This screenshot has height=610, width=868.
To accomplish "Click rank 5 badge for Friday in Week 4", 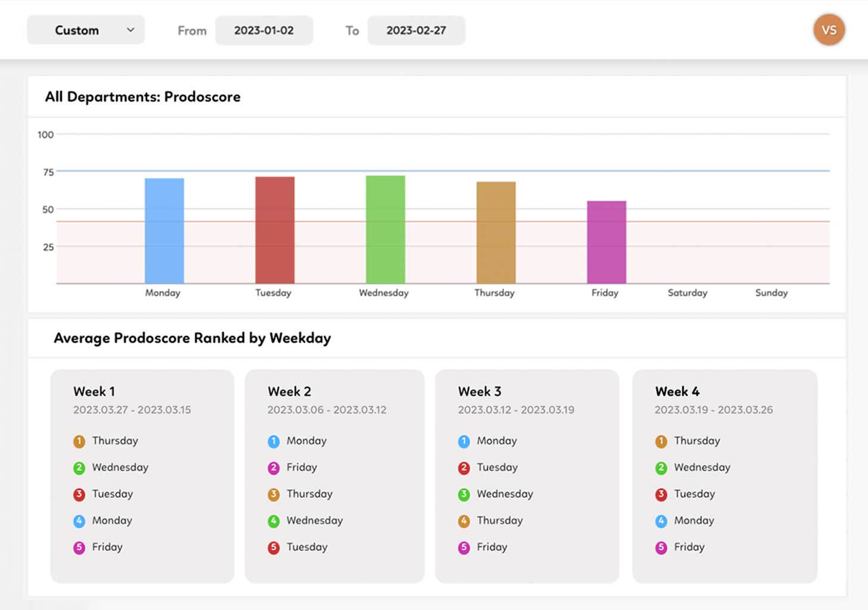I will (x=661, y=547).
